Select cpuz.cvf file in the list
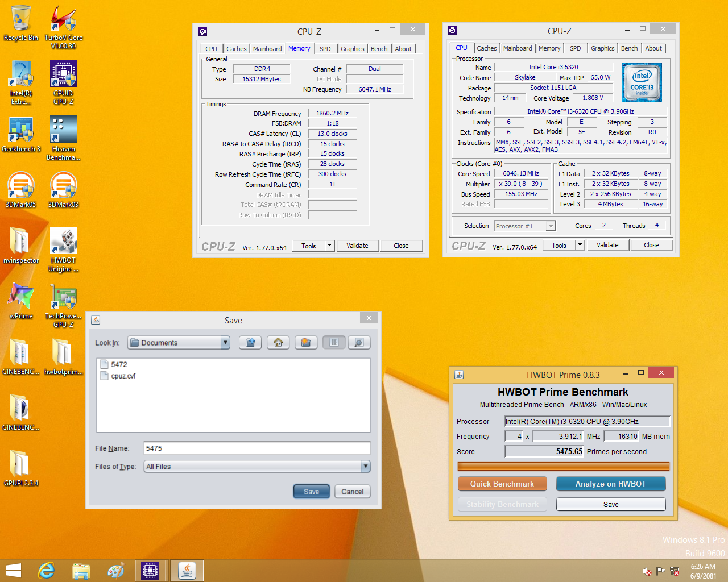 tap(118, 376)
